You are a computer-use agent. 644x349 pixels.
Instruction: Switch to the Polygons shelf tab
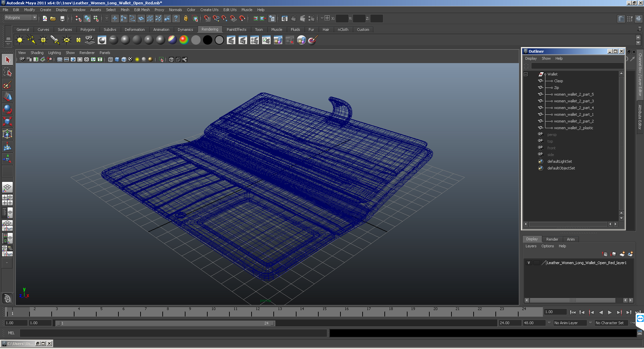click(x=88, y=30)
